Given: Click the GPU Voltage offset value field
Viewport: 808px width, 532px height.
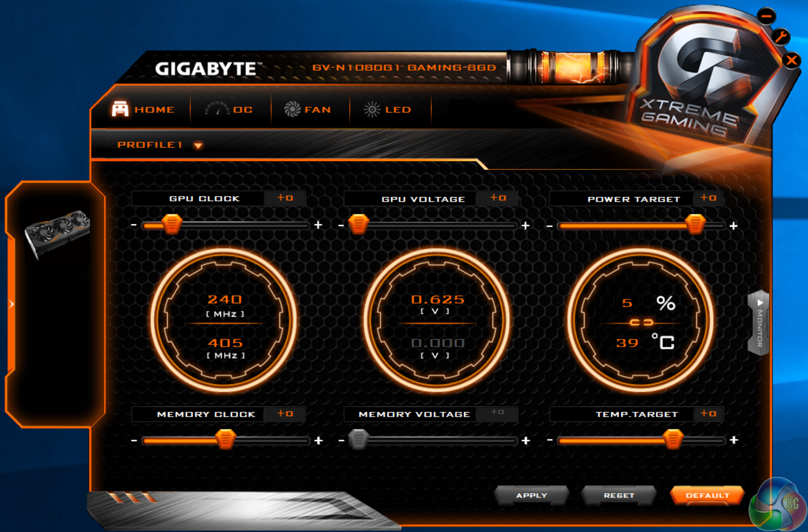Looking at the screenshot, I should 498,198.
